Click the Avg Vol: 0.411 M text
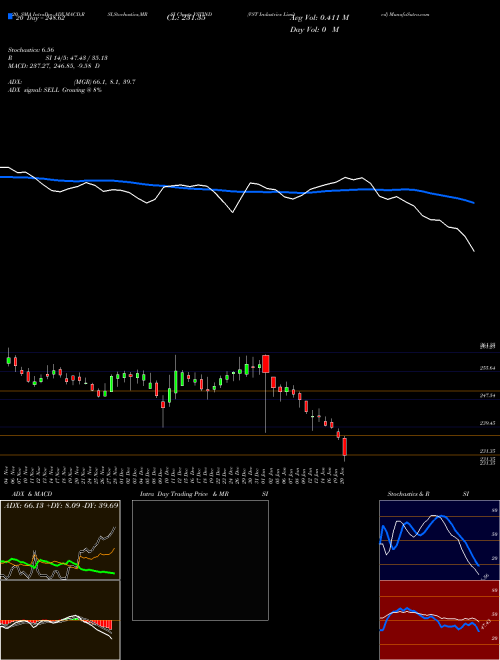The height and width of the screenshot is (660, 500). pyautogui.click(x=319, y=18)
